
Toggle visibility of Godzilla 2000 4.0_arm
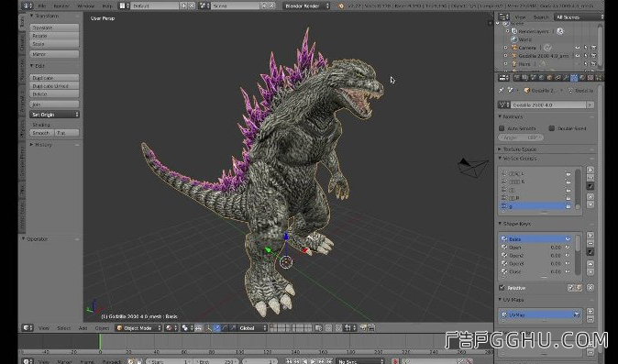coord(578,56)
